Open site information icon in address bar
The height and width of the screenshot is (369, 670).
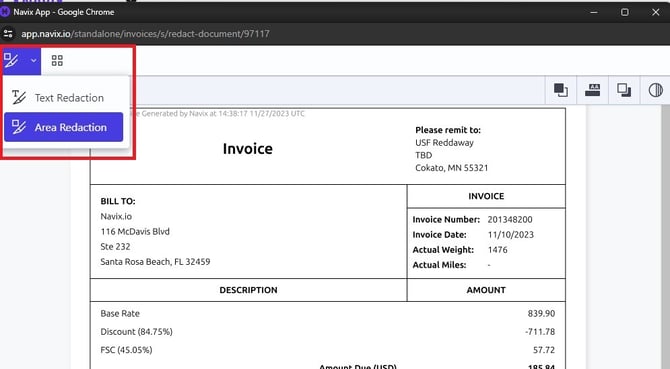[x=8, y=33]
